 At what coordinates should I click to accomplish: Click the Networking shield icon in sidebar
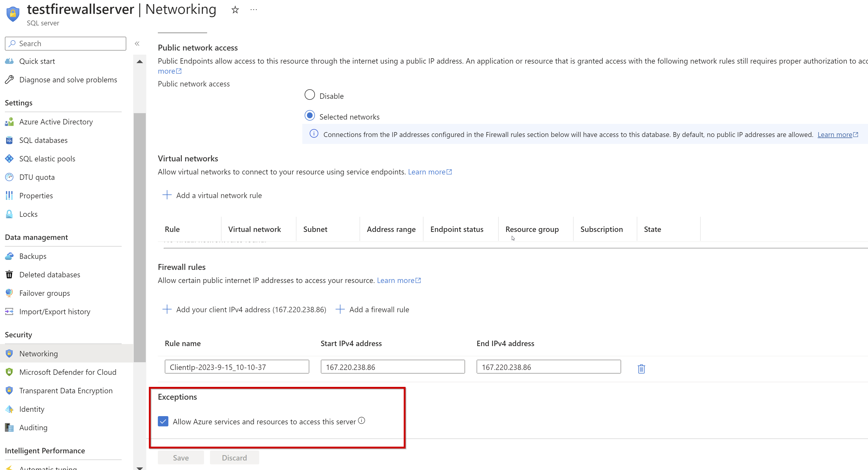(9, 354)
